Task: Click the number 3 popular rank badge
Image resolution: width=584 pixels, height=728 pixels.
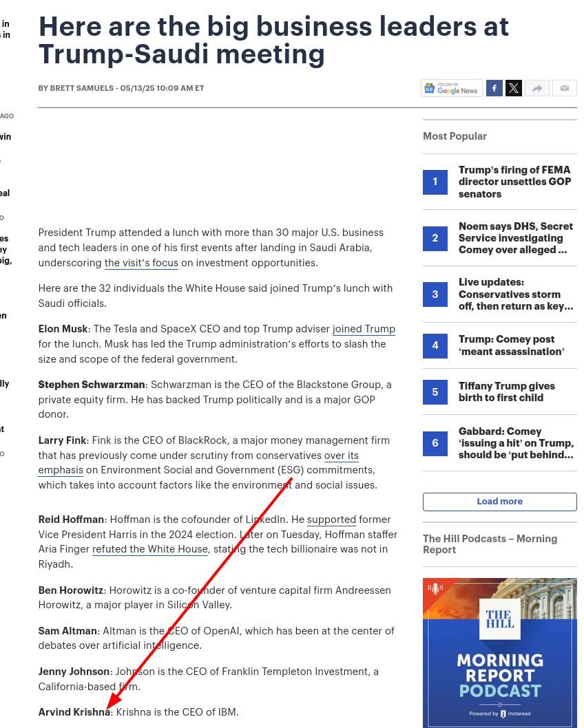Action: coord(435,295)
